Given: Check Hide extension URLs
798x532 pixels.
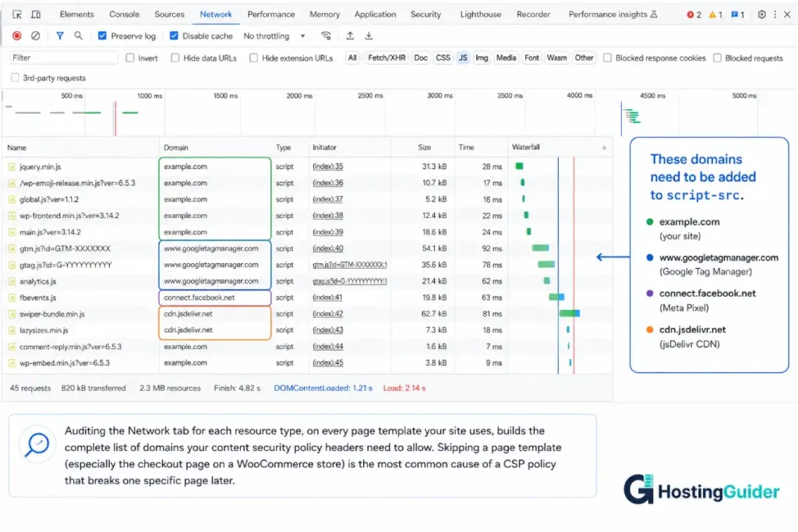Looking at the screenshot, I should pyautogui.click(x=253, y=58).
